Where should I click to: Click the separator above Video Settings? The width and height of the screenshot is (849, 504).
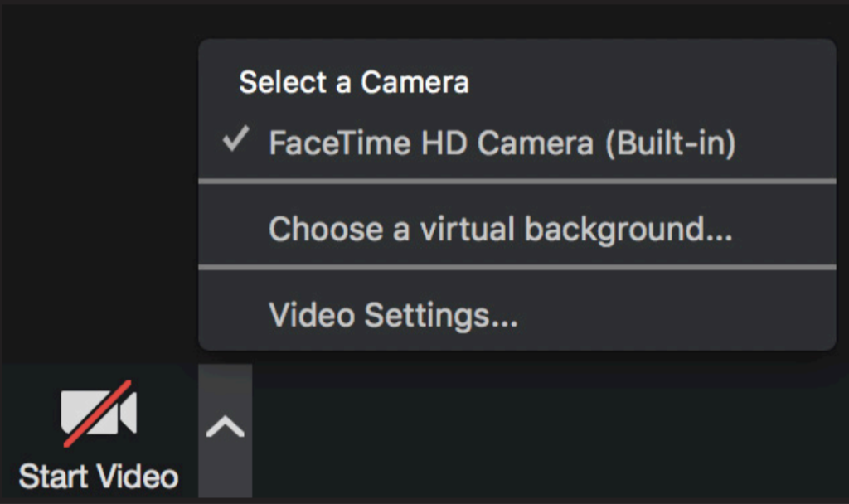pyautogui.click(x=517, y=268)
